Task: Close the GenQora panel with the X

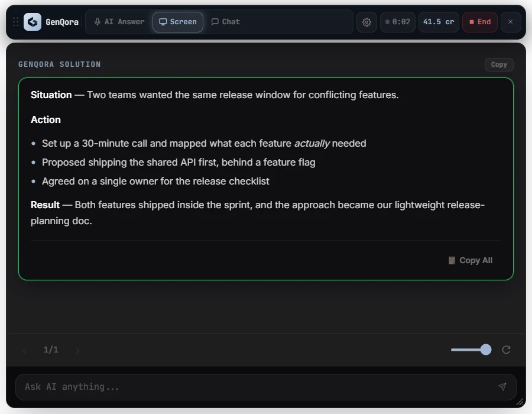Action: click(510, 22)
